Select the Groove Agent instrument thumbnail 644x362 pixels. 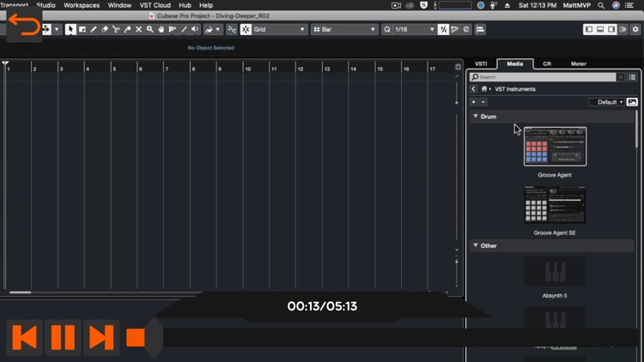555,147
